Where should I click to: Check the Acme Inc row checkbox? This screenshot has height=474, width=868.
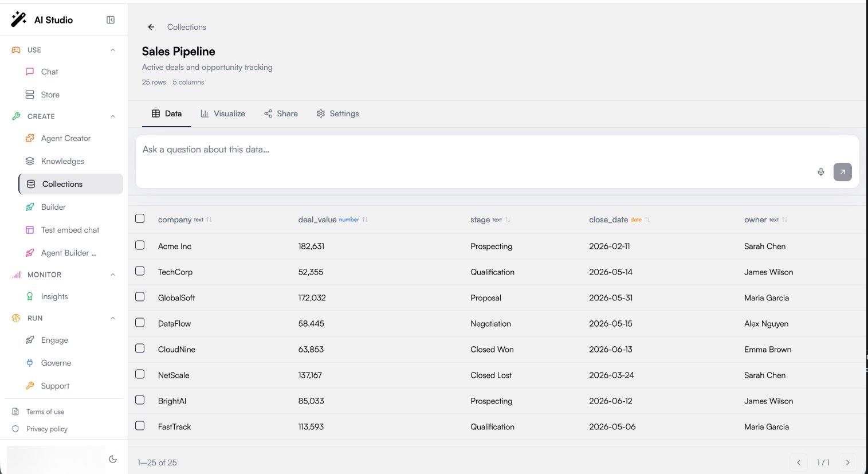pos(140,245)
